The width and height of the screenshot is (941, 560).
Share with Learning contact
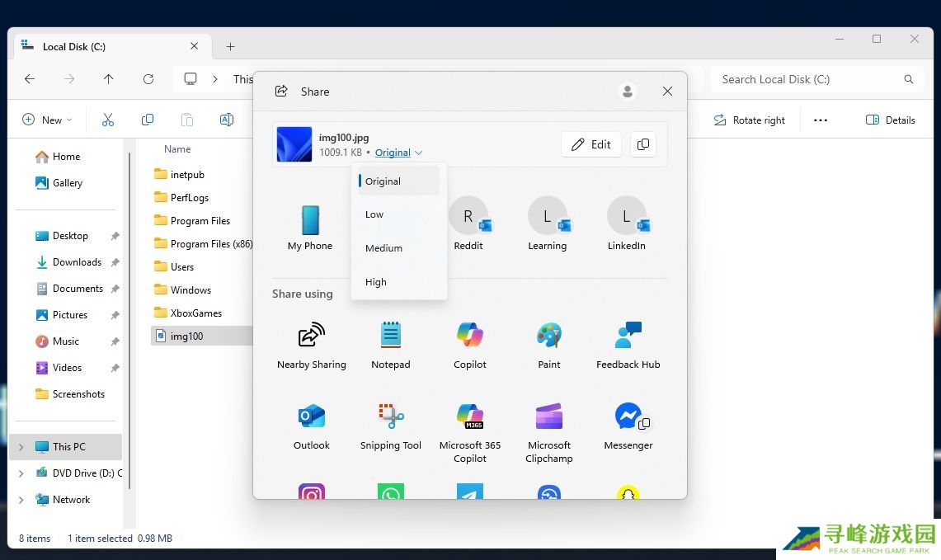(548, 224)
